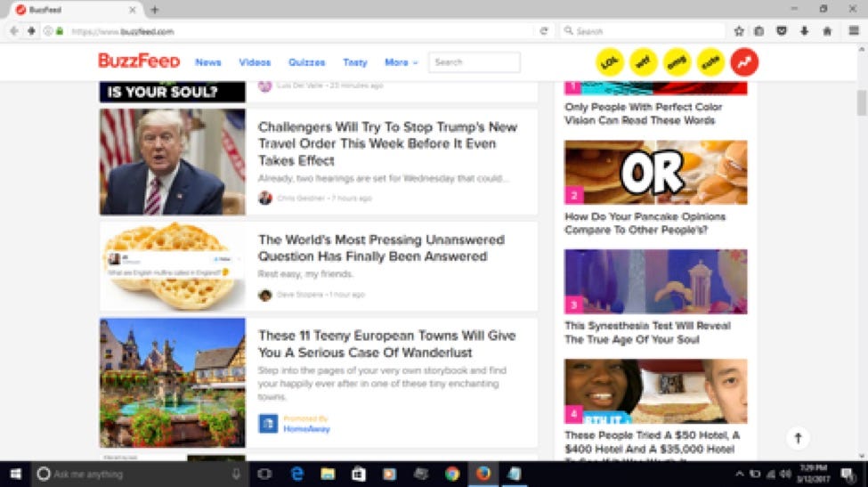Open the omg badge feed
This screenshot has height=487, width=868.
(x=677, y=62)
